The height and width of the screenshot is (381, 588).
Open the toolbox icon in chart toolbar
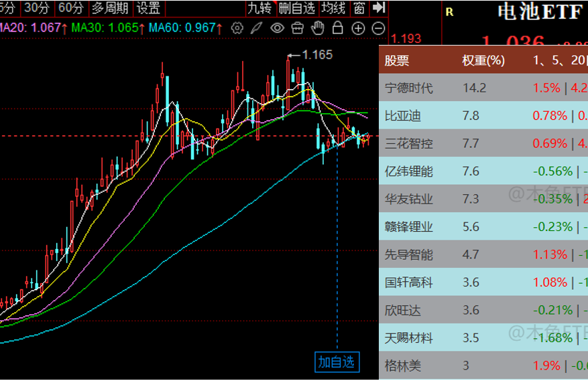point(298,28)
